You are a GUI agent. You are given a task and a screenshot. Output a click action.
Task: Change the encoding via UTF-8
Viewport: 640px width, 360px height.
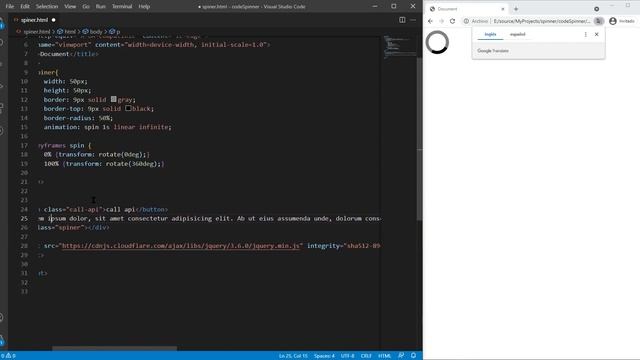pos(347,356)
